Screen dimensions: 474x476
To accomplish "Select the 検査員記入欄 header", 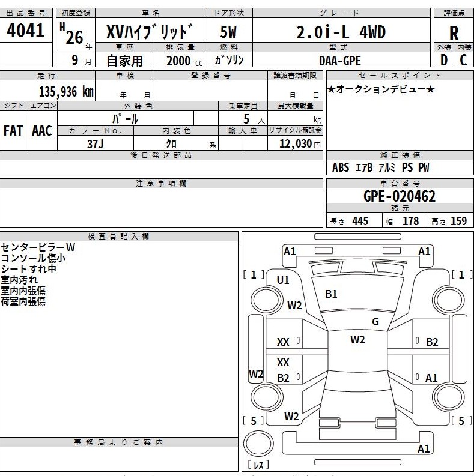I will tap(118, 236).
